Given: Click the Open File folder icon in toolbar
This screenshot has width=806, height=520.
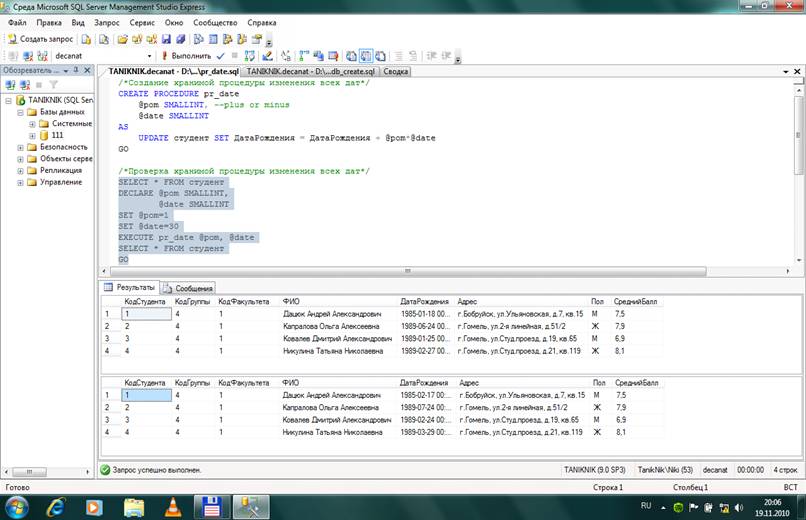Looking at the screenshot, I should [122, 38].
